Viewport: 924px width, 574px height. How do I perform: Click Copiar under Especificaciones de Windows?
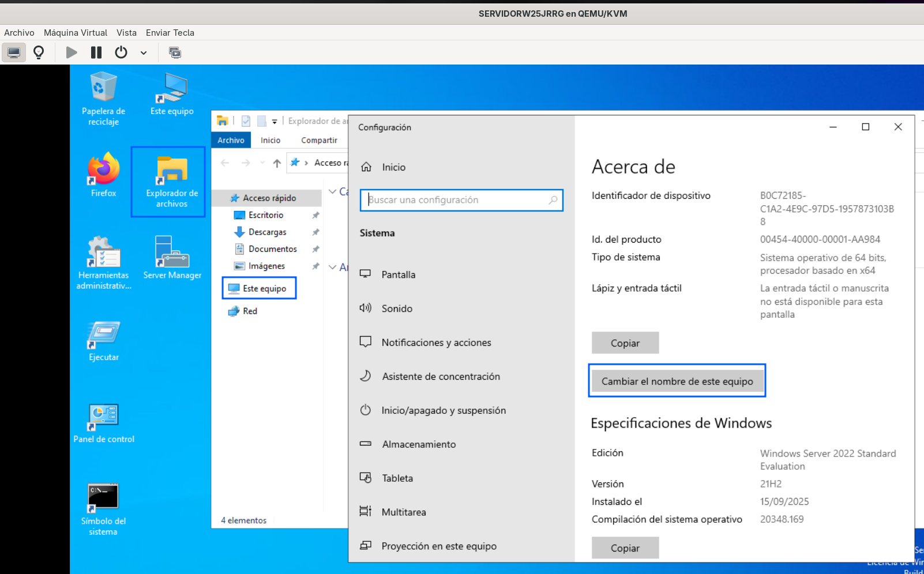pos(625,548)
